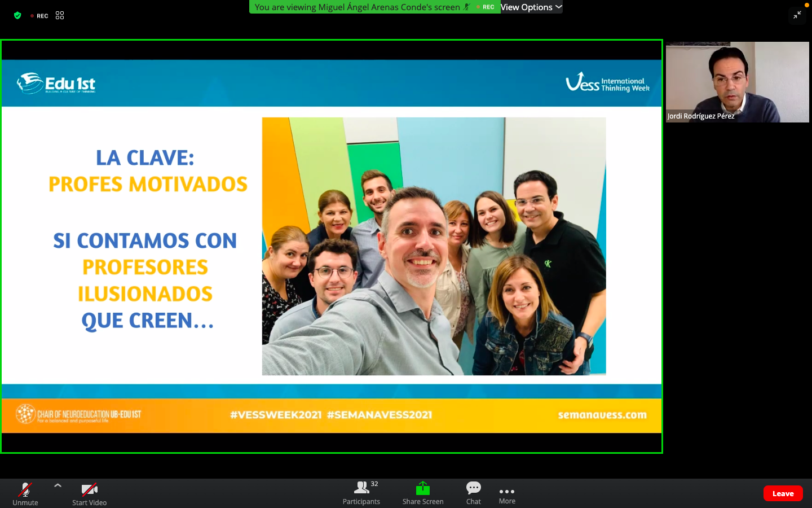Image resolution: width=812 pixels, height=508 pixels.
Task: Expand audio options caret beside Unmute
Action: [58, 485]
